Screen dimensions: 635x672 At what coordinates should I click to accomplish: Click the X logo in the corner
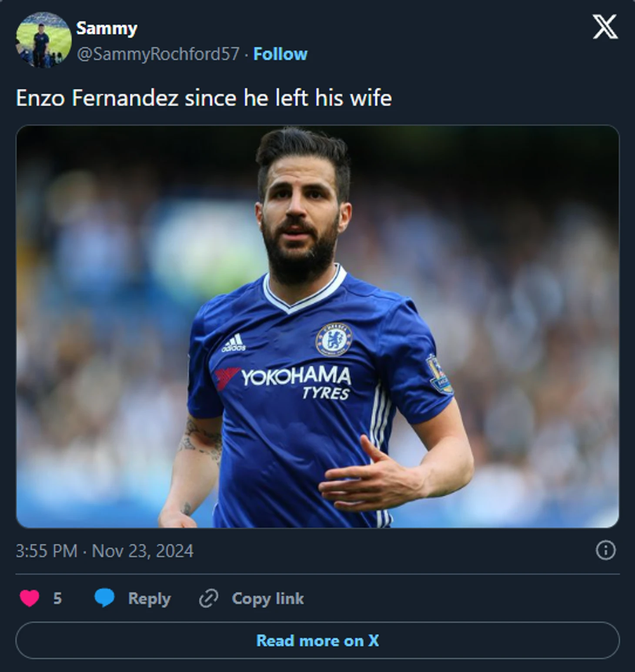[x=605, y=27]
